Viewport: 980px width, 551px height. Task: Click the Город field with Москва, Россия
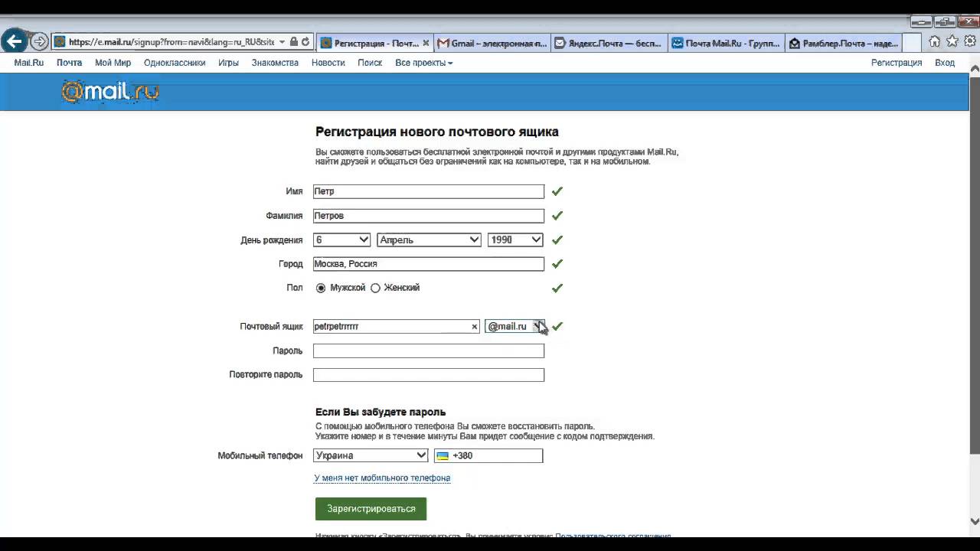click(x=429, y=264)
